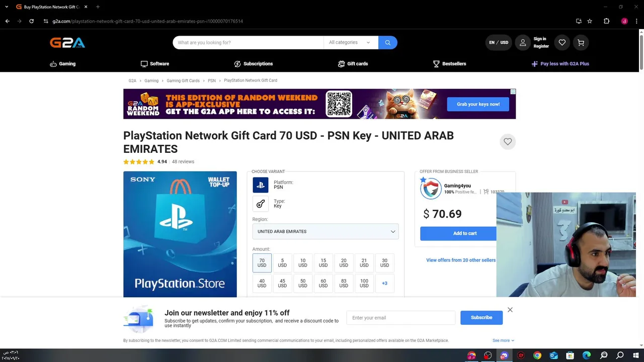Open Outlook from taskbar
Viewport: 644px width, 362px height.
click(554, 355)
